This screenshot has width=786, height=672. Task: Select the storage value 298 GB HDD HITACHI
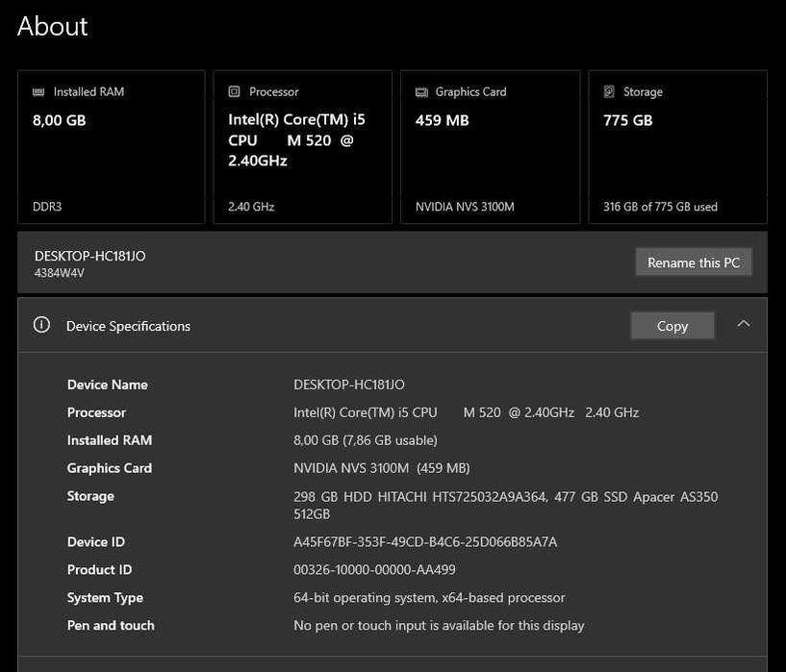click(506, 506)
